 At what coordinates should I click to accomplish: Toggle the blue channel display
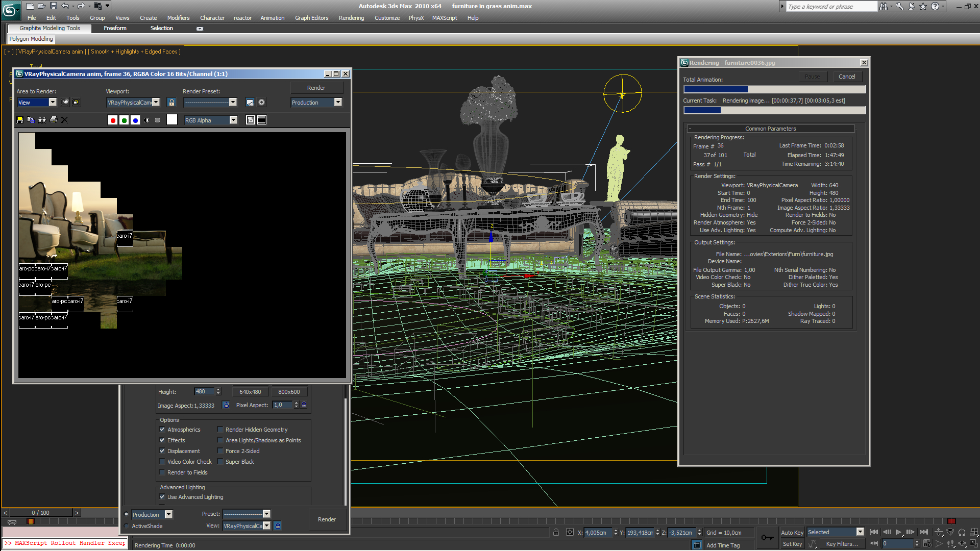tap(135, 120)
